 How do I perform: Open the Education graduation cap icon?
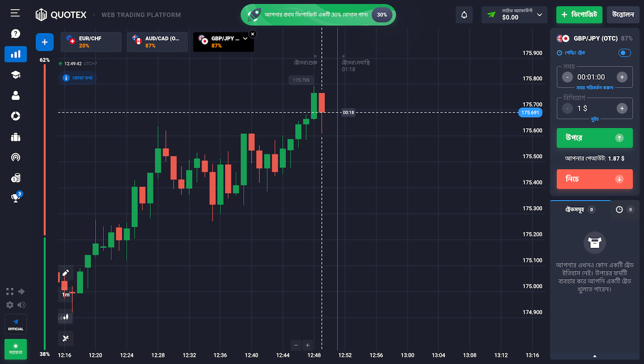(x=15, y=75)
